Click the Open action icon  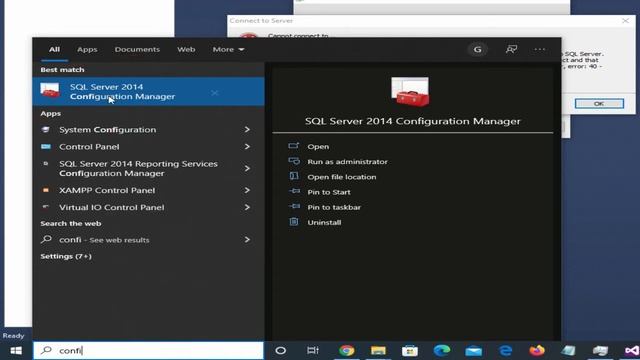[293, 146]
